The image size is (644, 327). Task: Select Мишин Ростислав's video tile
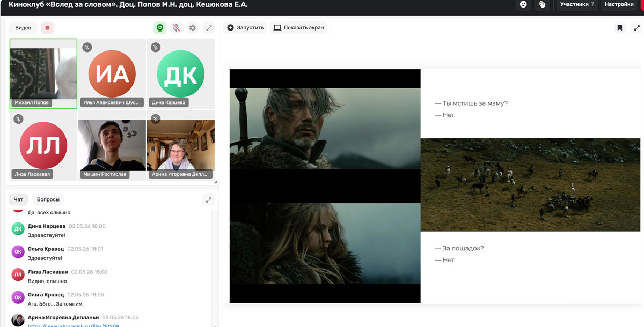[x=112, y=145]
